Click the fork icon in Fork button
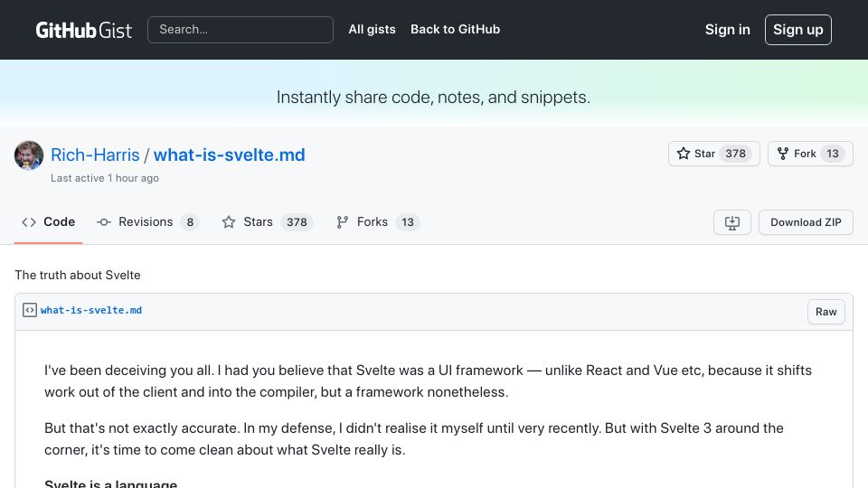The width and height of the screenshot is (868, 488). coord(783,154)
